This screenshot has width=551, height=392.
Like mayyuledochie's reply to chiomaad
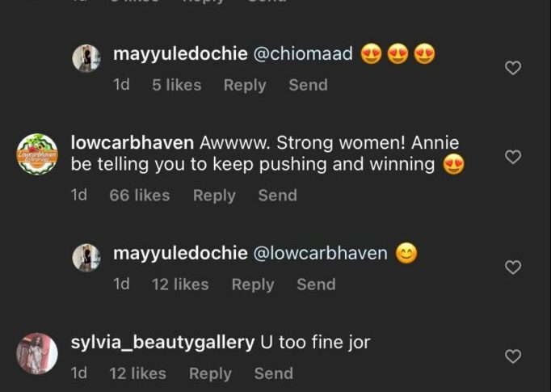[x=513, y=69]
